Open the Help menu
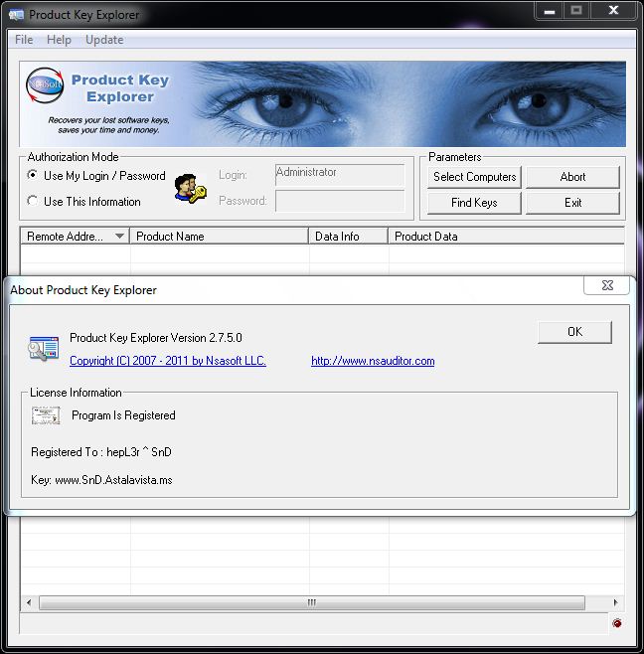 coord(59,40)
